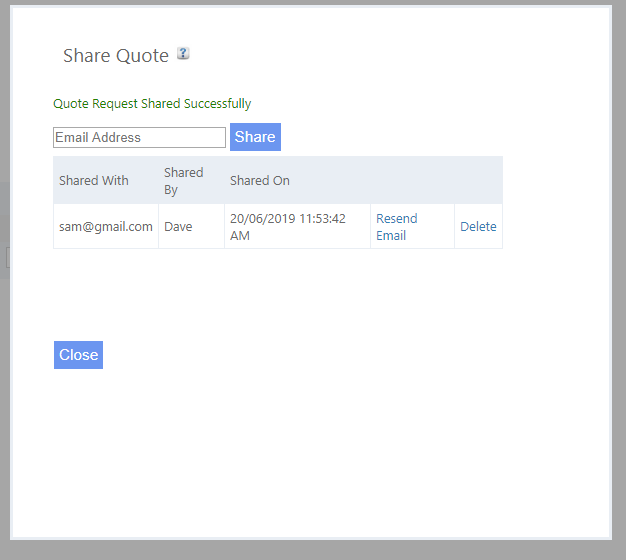626x560 pixels.
Task: Click the empty header cell above Delete
Action: (x=478, y=181)
